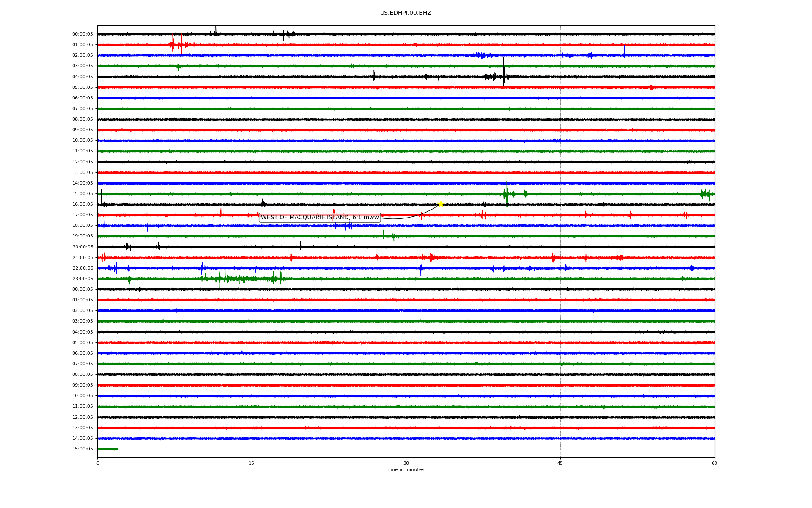This screenshot has width=812, height=508.
Task: Click the last 15:00:05 row label
Action: click(x=82, y=449)
